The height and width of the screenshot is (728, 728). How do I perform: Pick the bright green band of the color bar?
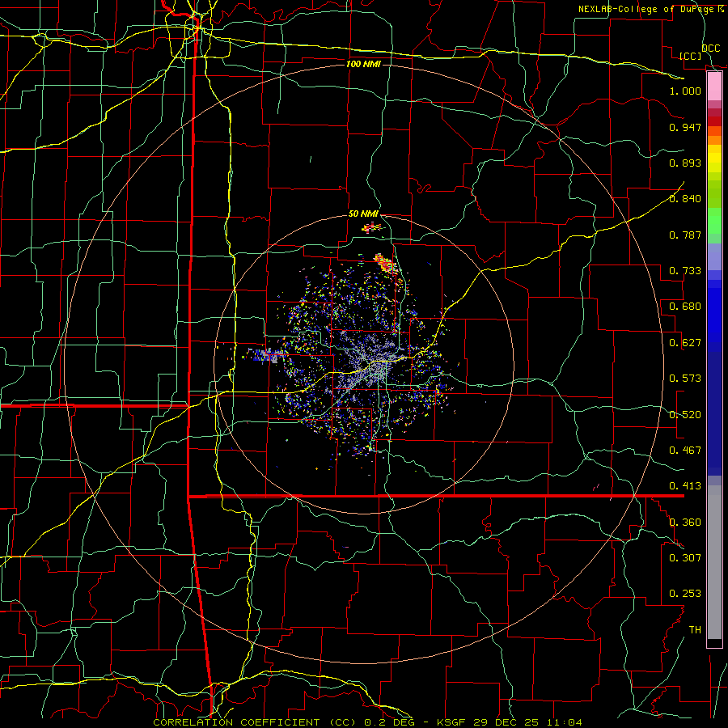[x=714, y=222]
